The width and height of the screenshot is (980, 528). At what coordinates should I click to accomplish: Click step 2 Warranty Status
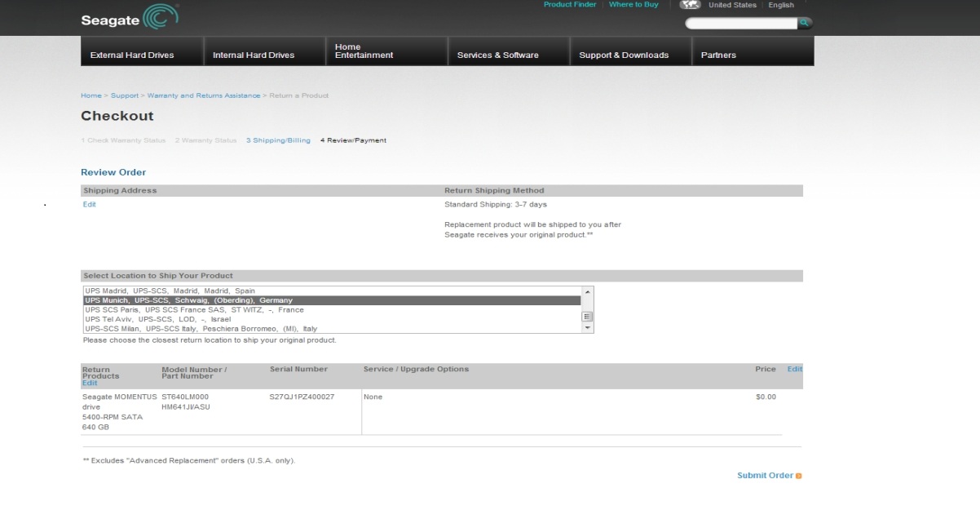point(205,140)
